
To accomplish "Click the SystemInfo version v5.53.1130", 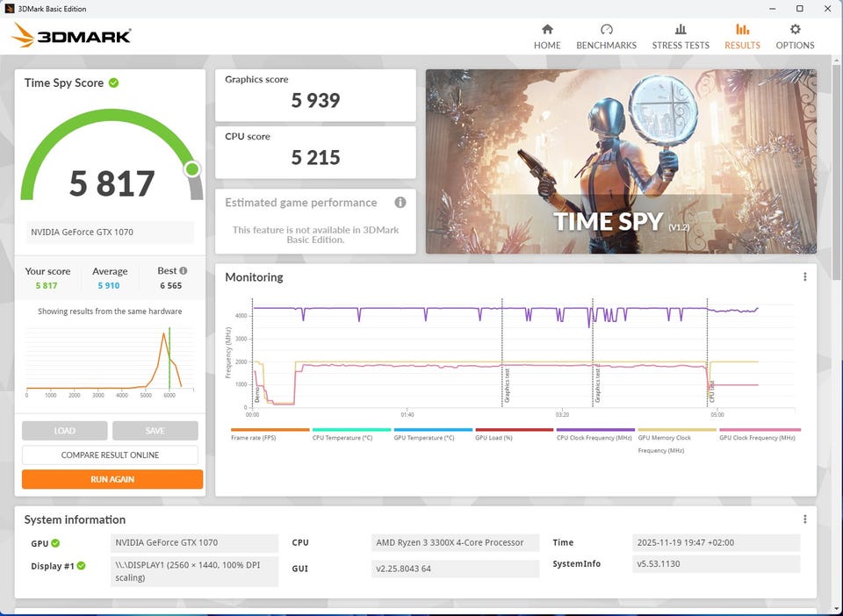I will pos(717,564).
